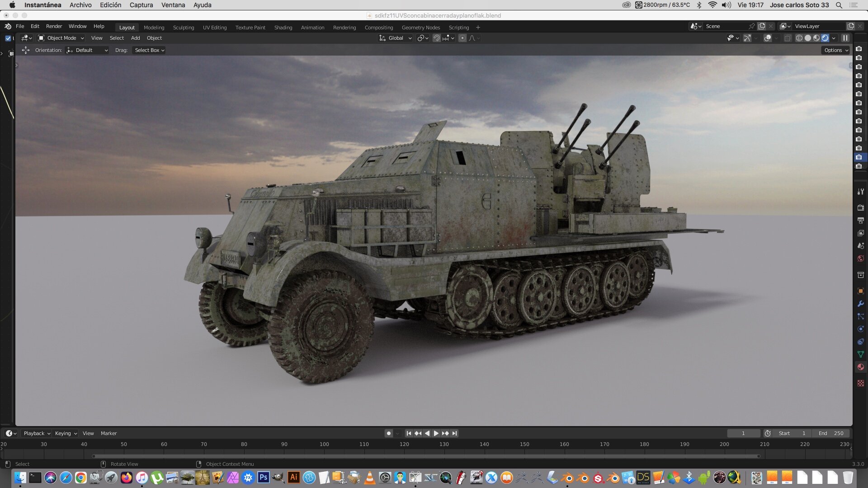Switch to the Modeling workspace tab
This screenshot has height=488, width=868.
coord(154,28)
